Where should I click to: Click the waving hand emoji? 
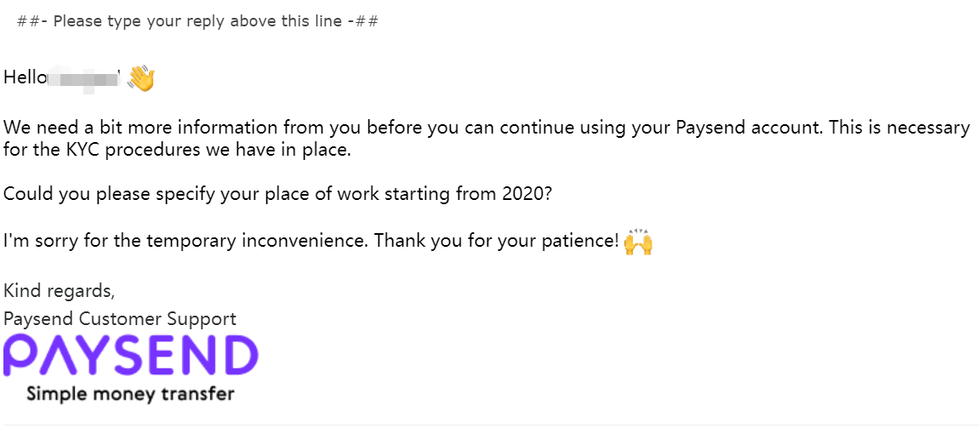pyautogui.click(x=141, y=78)
